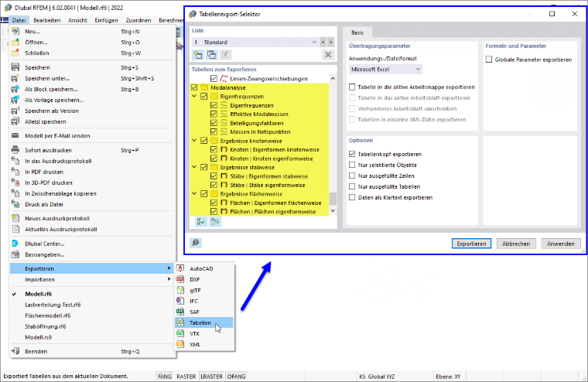Click the Dlubal Center icon
588x382 pixels.
[x=15, y=244]
